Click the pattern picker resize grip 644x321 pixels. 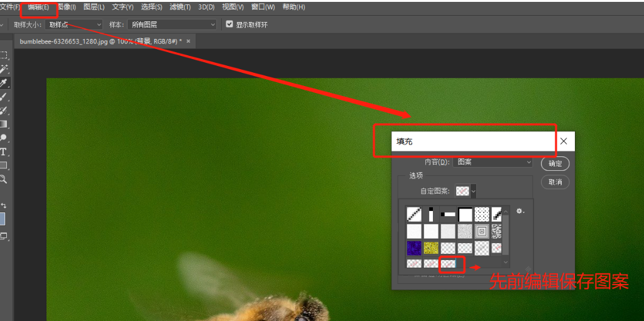click(528, 269)
